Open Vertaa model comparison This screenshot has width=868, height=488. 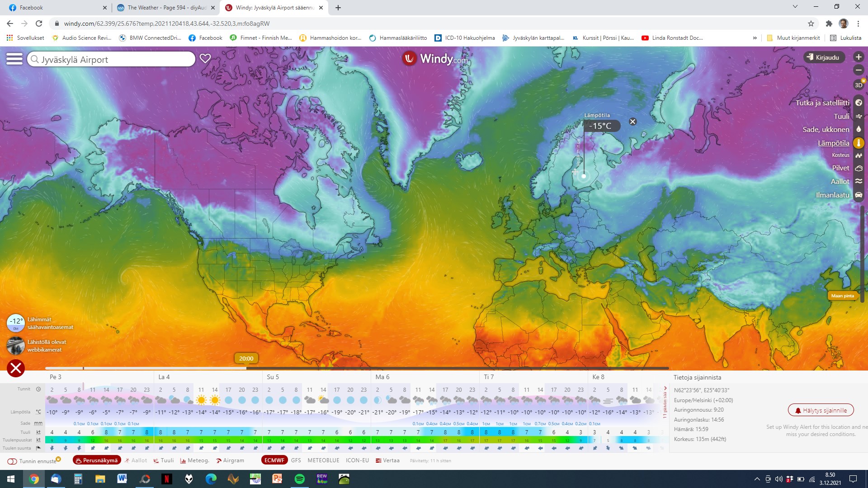click(388, 460)
